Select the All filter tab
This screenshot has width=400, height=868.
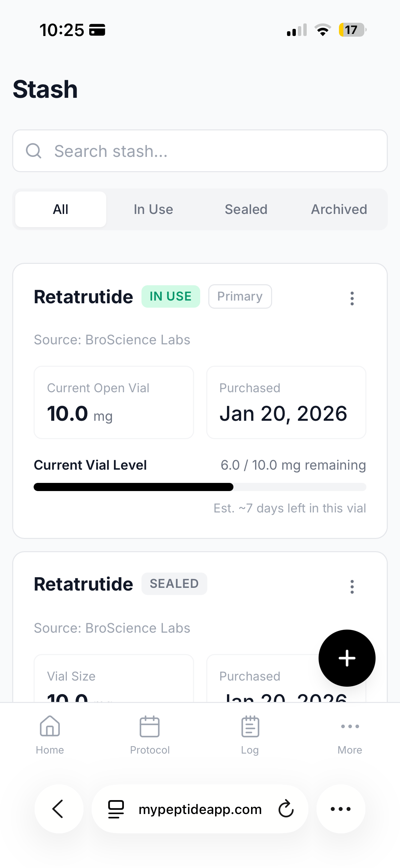61,209
